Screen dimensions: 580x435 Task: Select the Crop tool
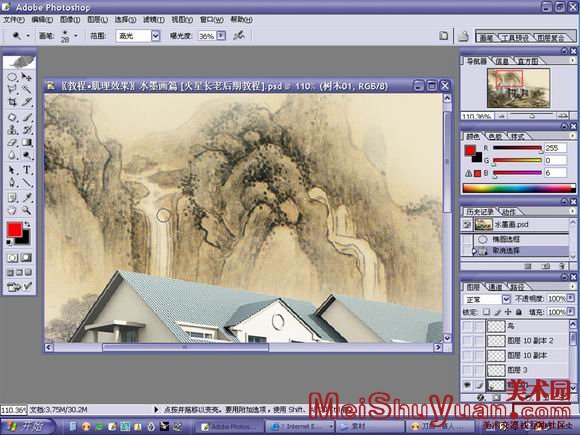[12, 102]
